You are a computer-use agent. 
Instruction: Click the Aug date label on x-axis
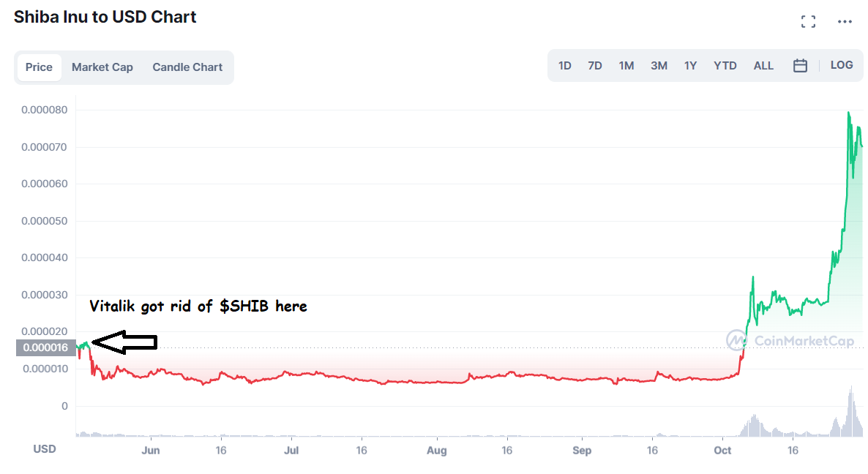(x=437, y=450)
